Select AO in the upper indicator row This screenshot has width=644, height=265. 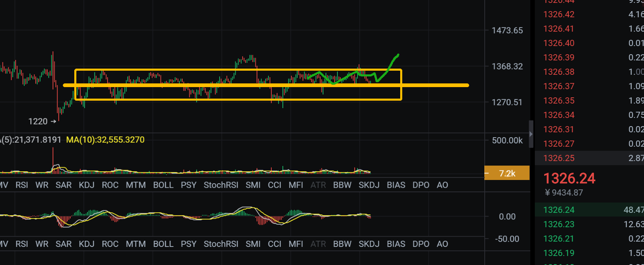click(442, 185)
